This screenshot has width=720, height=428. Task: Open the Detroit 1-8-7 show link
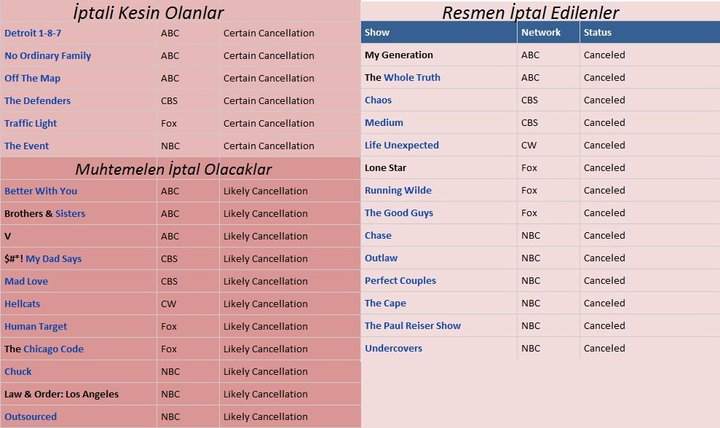[x=33, y=33]
